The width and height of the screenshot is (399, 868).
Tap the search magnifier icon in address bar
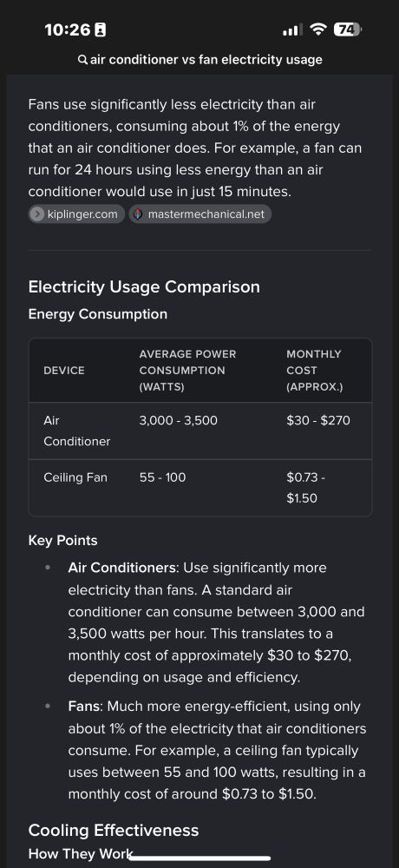pos(82,60)
